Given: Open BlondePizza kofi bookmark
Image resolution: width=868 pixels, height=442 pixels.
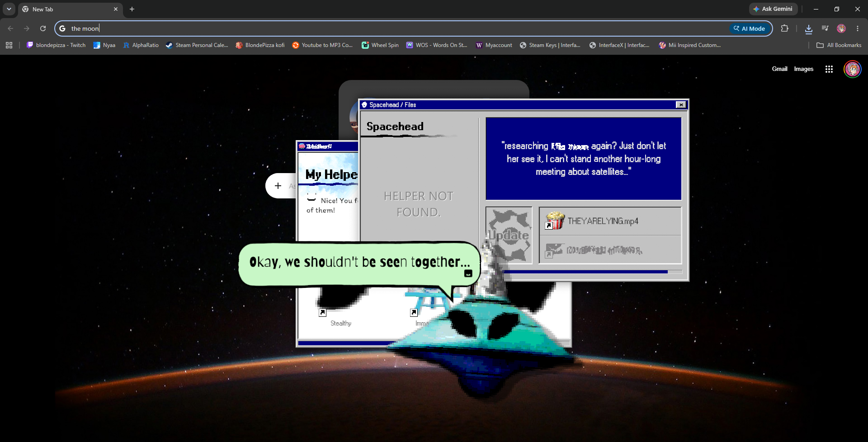Looking at the screenshot, I should coord(260,45).
